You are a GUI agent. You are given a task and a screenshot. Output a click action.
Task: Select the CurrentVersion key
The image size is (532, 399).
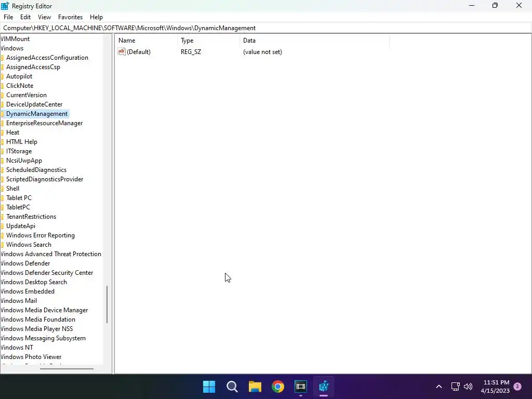coord(26,95)
